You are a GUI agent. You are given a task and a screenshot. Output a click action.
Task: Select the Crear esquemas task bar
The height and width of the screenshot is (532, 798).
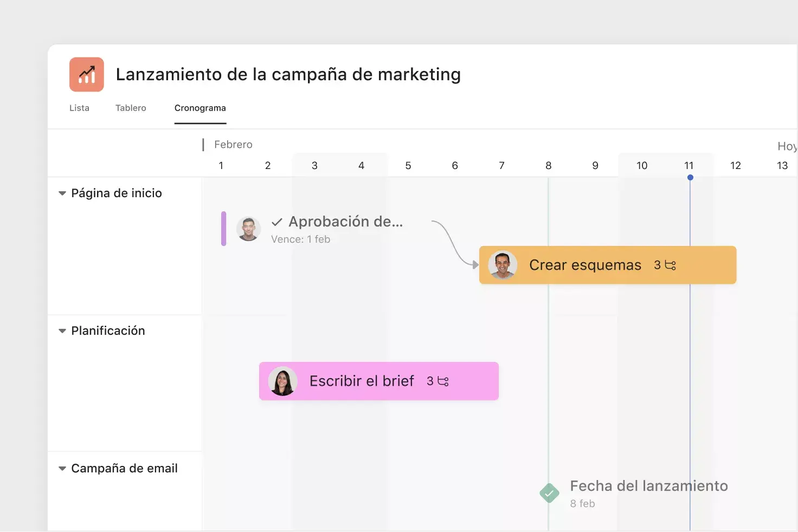click(585, 265)
